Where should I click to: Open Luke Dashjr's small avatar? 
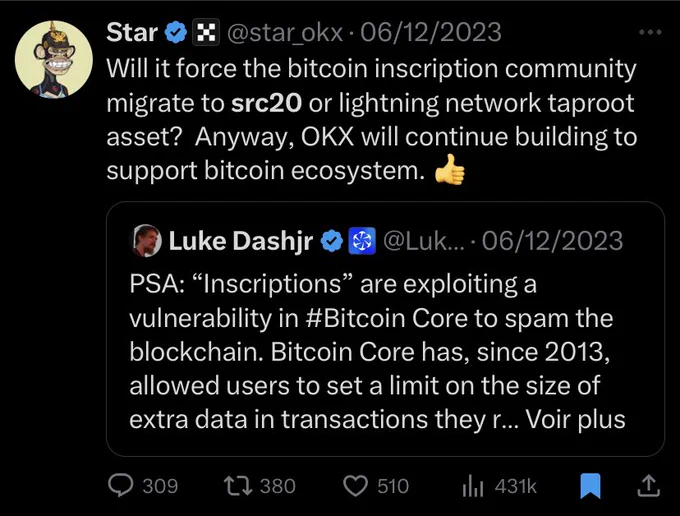(x=146, y=241)
